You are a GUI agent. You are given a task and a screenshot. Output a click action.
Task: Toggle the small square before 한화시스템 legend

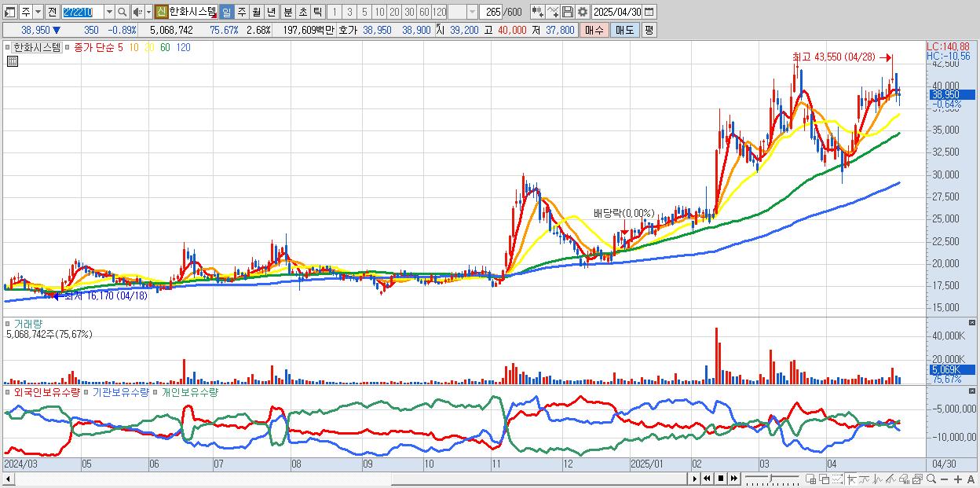(9, 47)
